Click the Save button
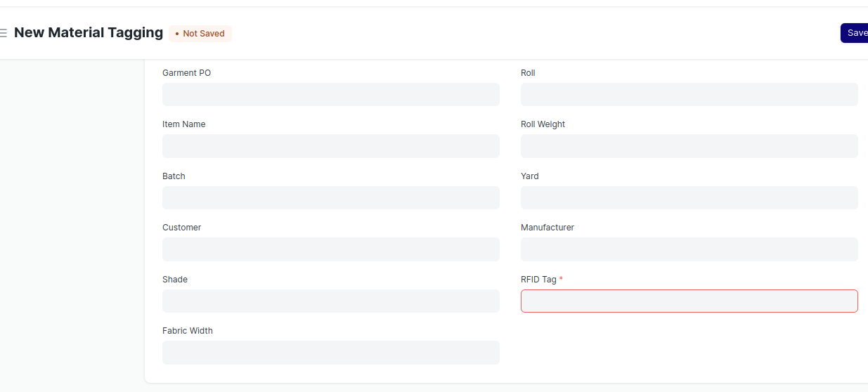Screen dimensions: 868x392 coord(855,33)
